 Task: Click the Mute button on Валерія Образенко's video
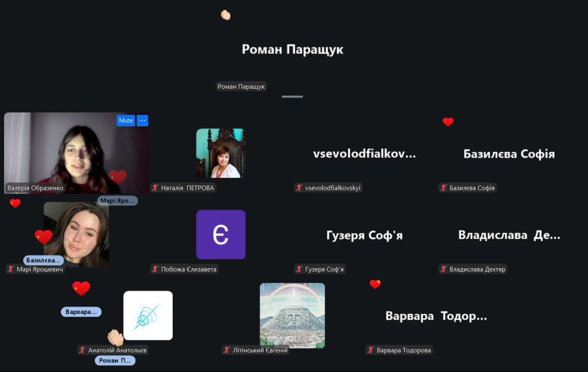point(125,120)
